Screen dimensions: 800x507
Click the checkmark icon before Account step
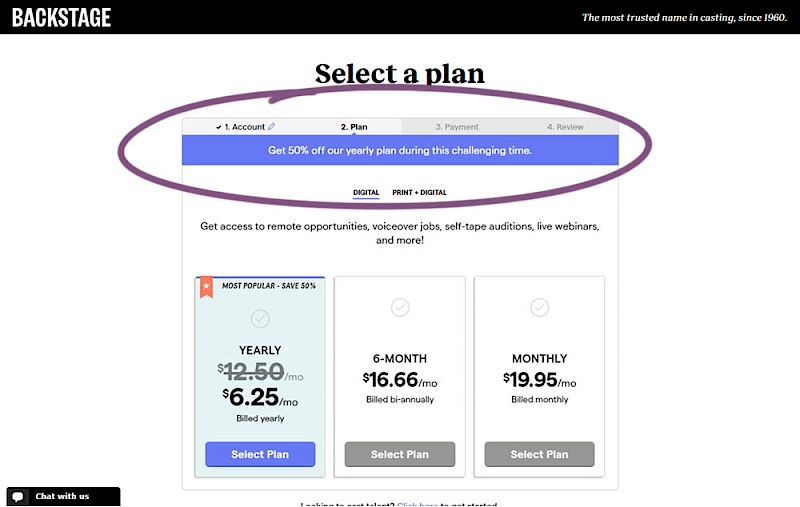coord(218,127)
